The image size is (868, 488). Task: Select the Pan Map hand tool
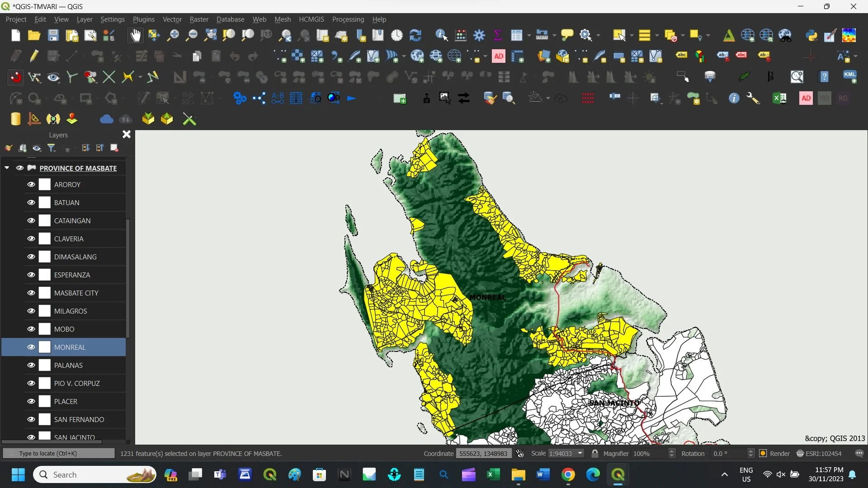135,35
